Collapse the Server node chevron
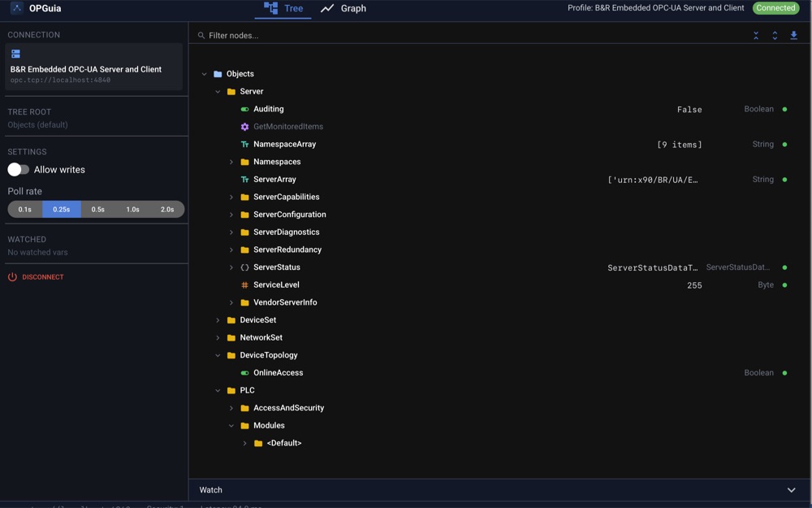The image size is (812, 508). coord(218,91)
